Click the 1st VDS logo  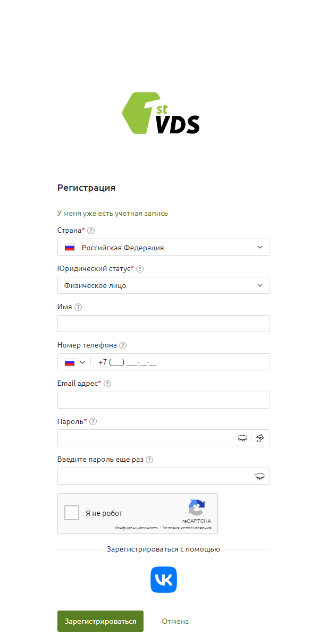[x=161, y=113]
